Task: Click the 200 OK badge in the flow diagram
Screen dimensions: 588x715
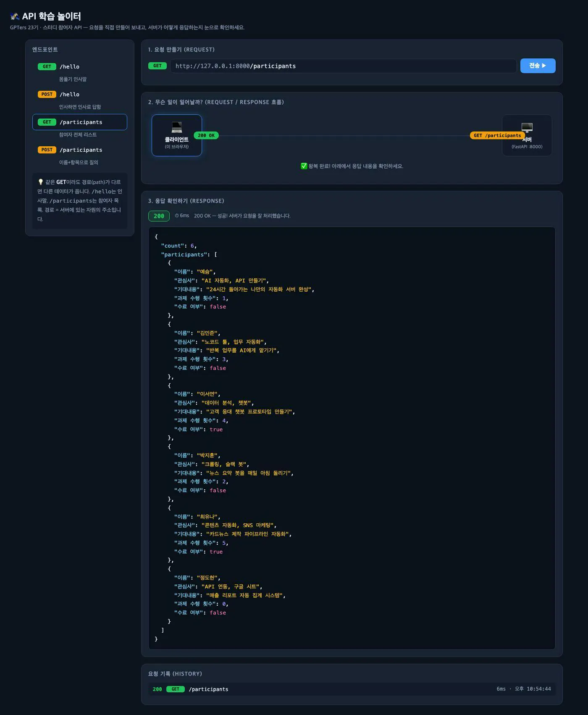Action: click(x=206, y=135)
